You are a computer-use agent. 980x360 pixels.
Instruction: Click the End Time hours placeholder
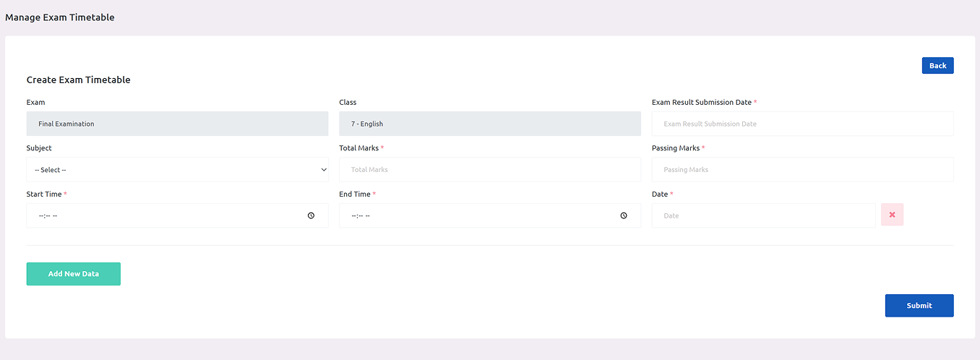click(x=354, y=216)
